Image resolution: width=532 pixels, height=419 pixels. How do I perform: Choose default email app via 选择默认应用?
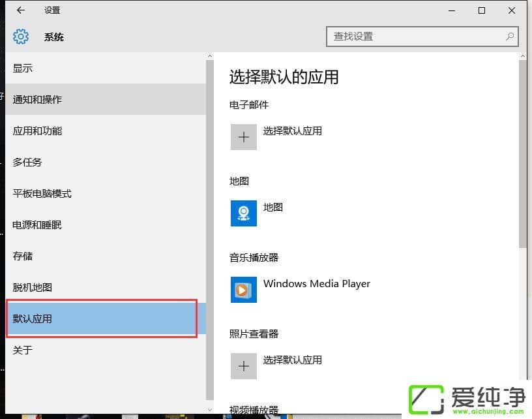(293, 131)
